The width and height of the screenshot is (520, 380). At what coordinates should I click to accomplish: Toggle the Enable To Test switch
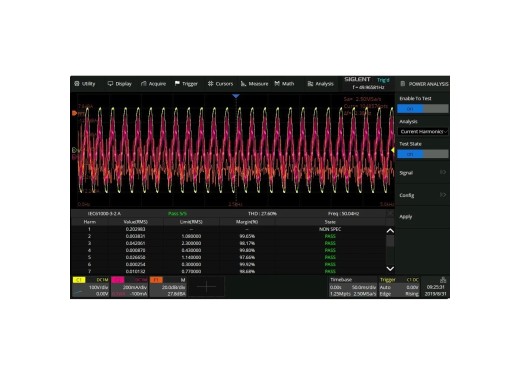point(423,109)
